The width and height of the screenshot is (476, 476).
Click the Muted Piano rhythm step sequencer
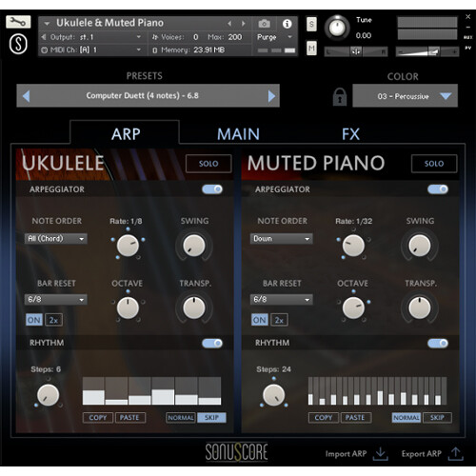point(377,391)
